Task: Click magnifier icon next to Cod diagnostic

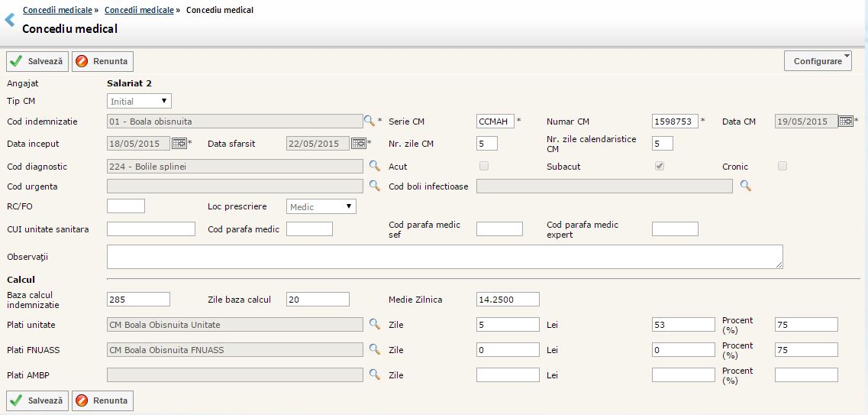Action: point(374,166)
